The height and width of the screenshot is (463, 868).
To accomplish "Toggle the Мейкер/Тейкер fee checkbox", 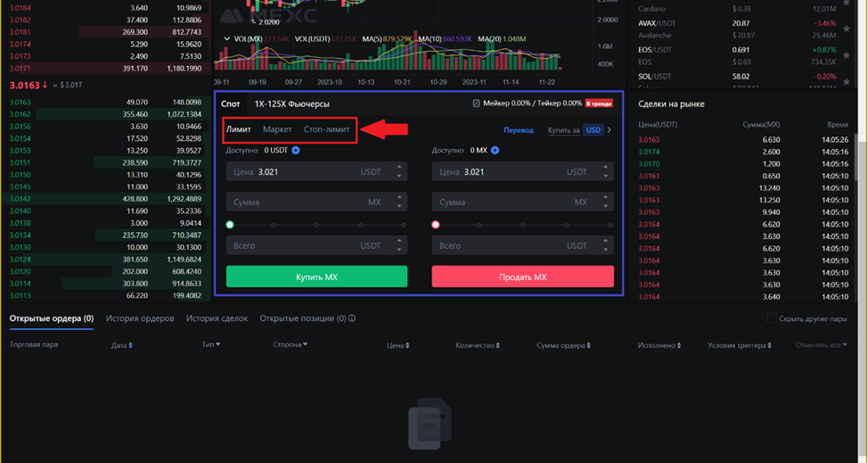I will [477, 103].
